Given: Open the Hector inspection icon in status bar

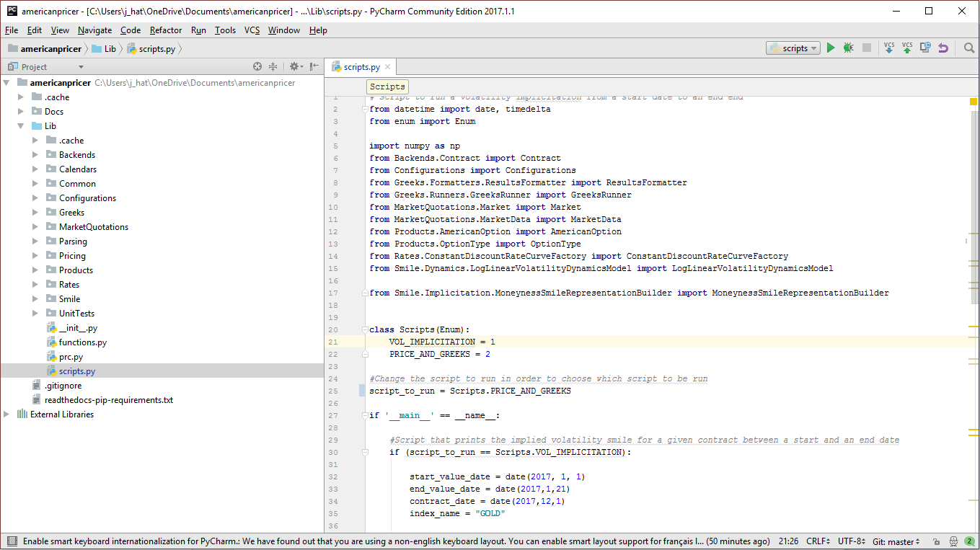Looking at the screenshot, I should tap(953, 541).
